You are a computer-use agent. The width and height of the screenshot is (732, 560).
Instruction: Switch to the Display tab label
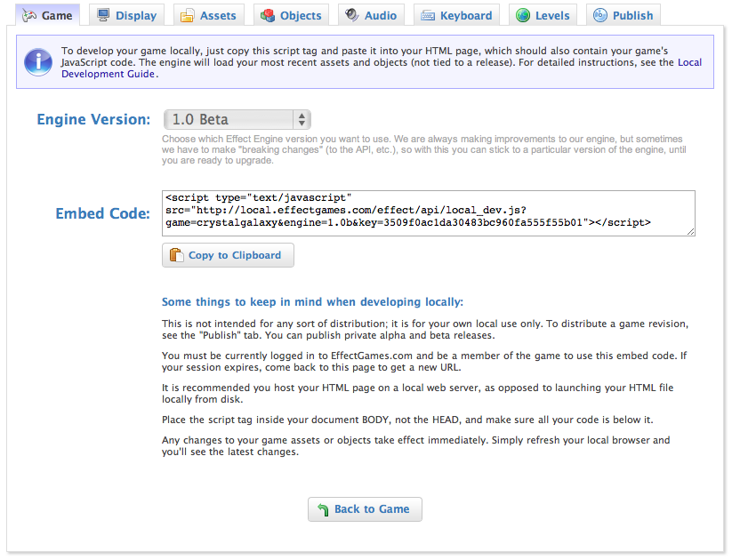[136, 15]
